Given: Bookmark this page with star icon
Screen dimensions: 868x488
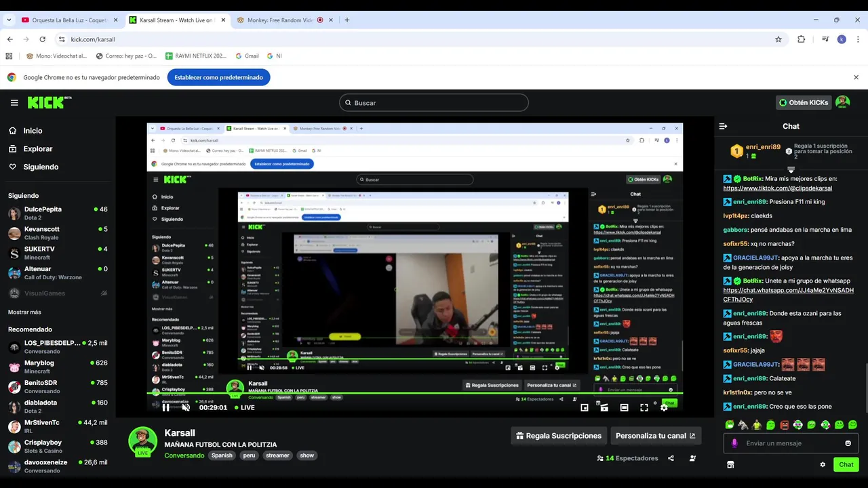Looking at the screenshot, I should pos(778,39).
